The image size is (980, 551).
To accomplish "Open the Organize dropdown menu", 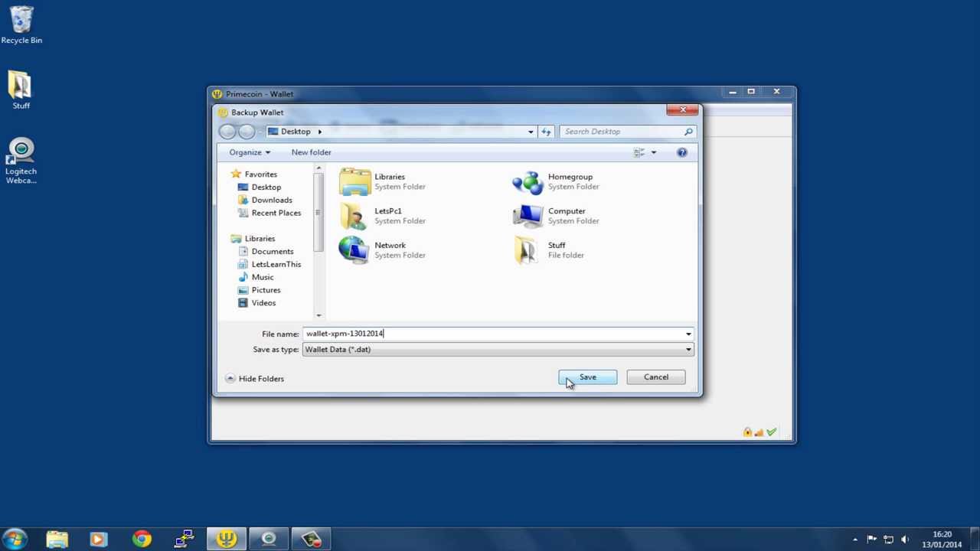I will 250,152.
